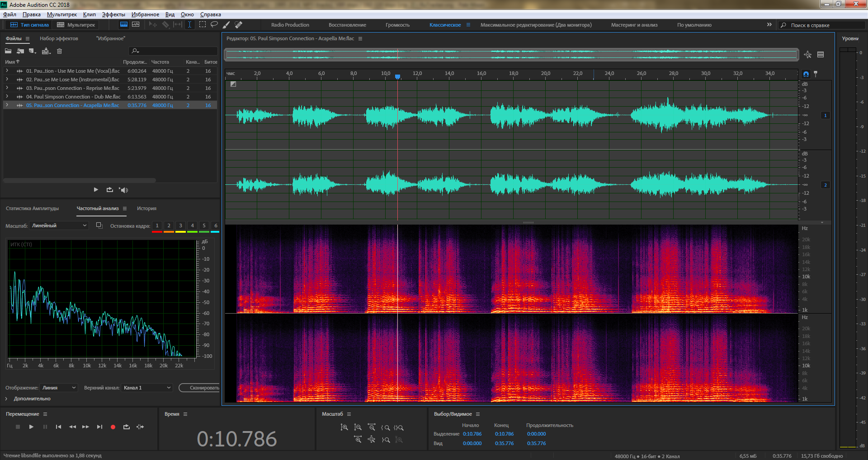Click the Pause transport button
868x460 pixels.
coord(45,427)
